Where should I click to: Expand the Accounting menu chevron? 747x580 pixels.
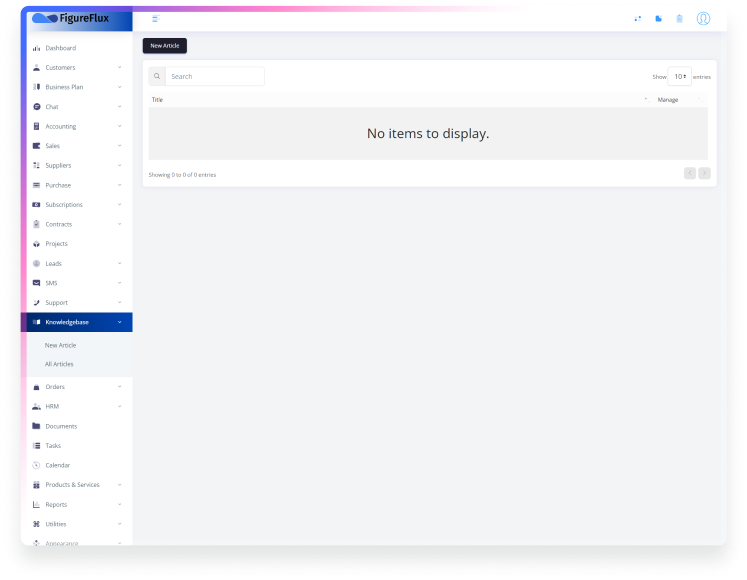click(119, 127)
